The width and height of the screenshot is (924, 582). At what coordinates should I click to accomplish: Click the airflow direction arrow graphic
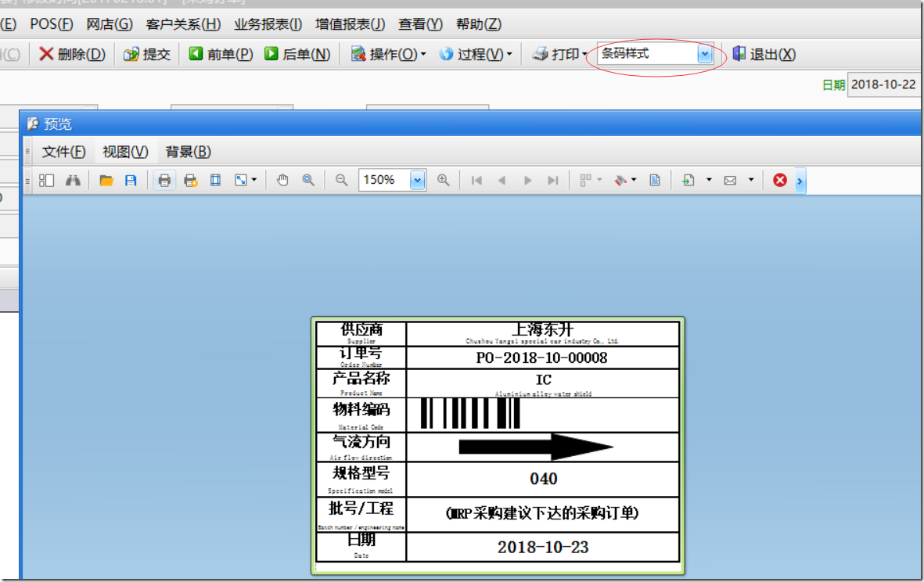click(x=536, y=447)
